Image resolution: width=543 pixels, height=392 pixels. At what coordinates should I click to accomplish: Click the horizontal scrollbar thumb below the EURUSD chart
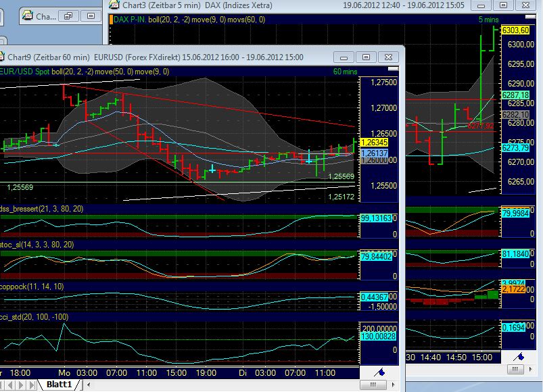tap(373, 385)
